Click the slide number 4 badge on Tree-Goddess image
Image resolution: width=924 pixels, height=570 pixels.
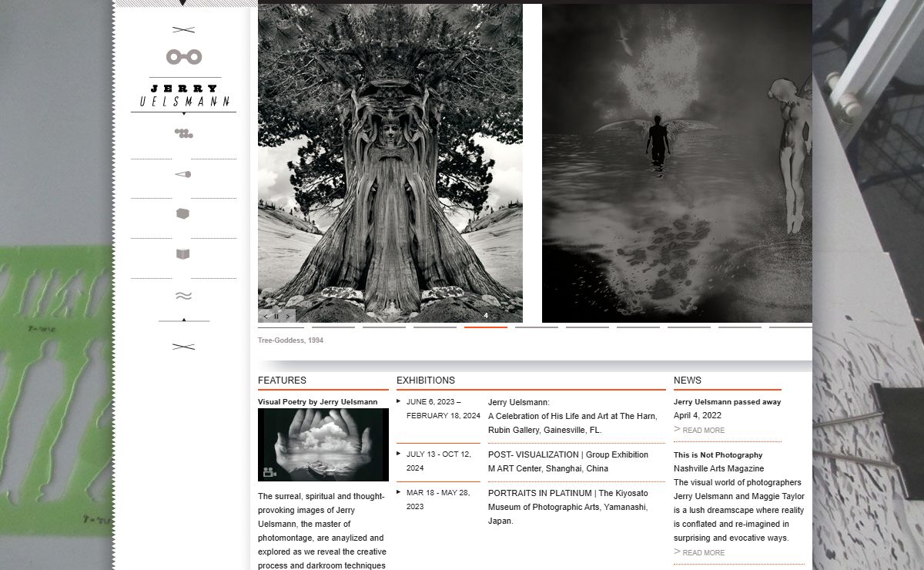click(x=486, y=316)
